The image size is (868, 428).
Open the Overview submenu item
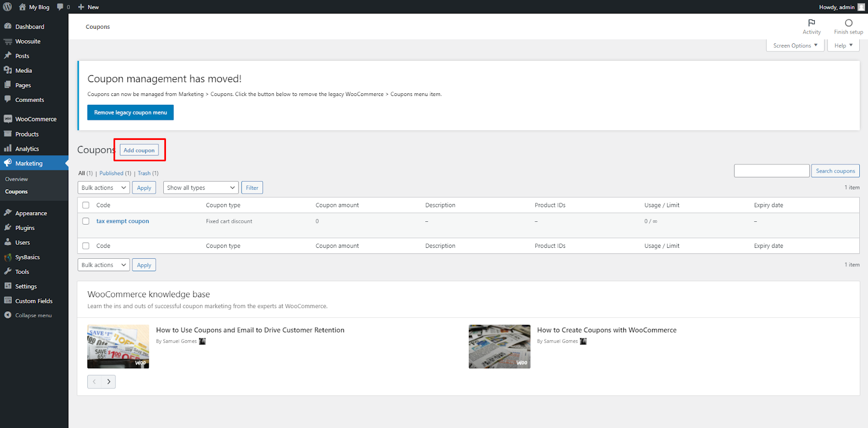pos(16,179)
